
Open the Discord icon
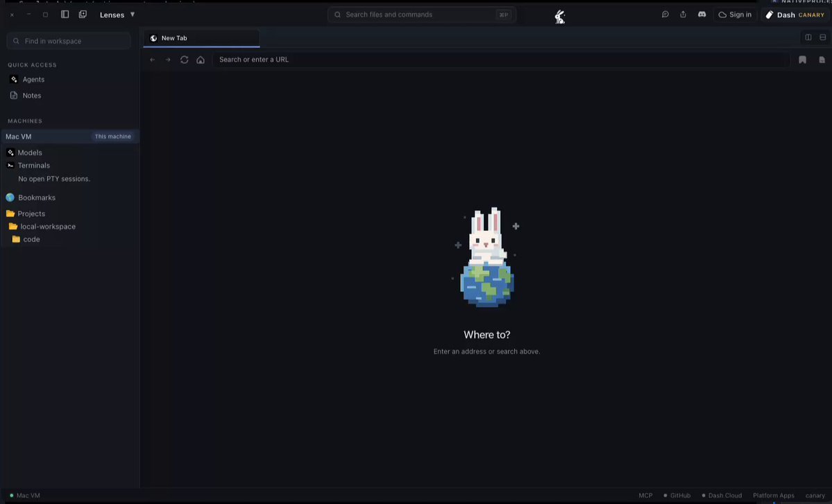tap(702, 15)
